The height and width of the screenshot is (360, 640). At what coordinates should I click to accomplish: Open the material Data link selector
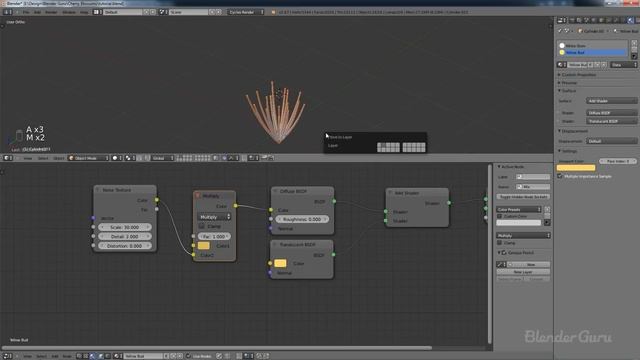(x=623, y=65)
